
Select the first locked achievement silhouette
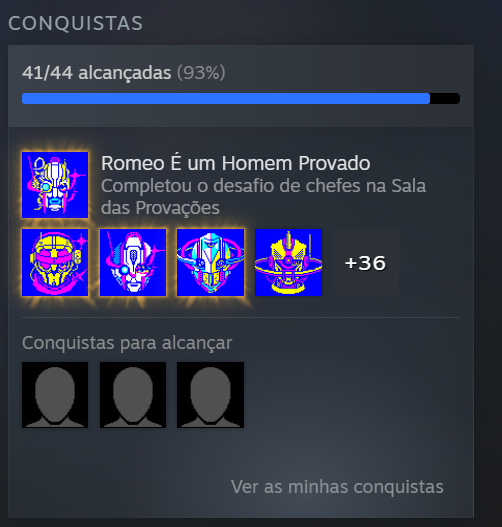pos(55,395)
